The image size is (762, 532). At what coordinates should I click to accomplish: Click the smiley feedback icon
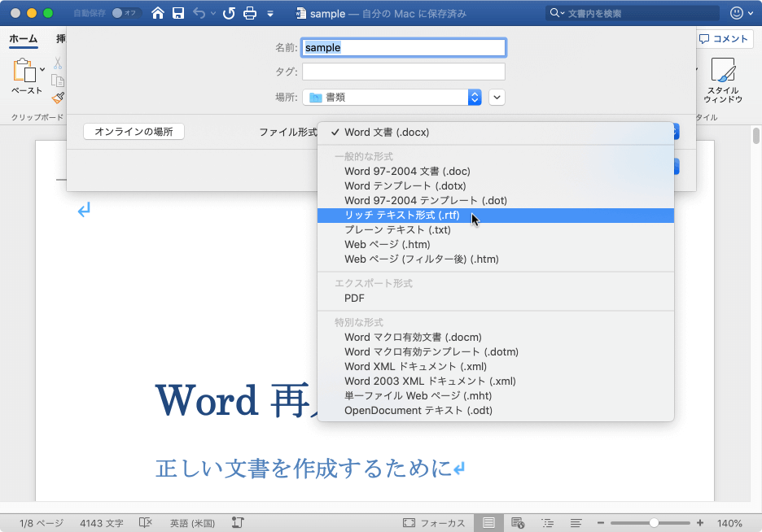(x=737, y=13)
